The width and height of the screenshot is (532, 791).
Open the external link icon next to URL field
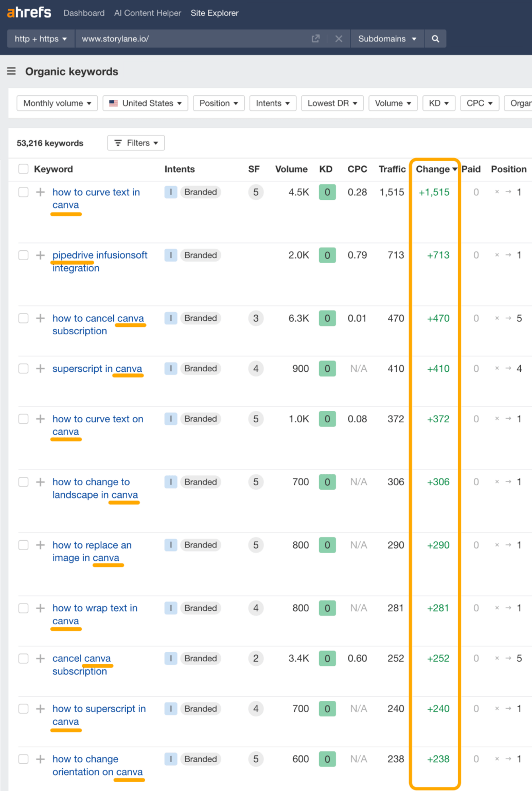point(315,38)
